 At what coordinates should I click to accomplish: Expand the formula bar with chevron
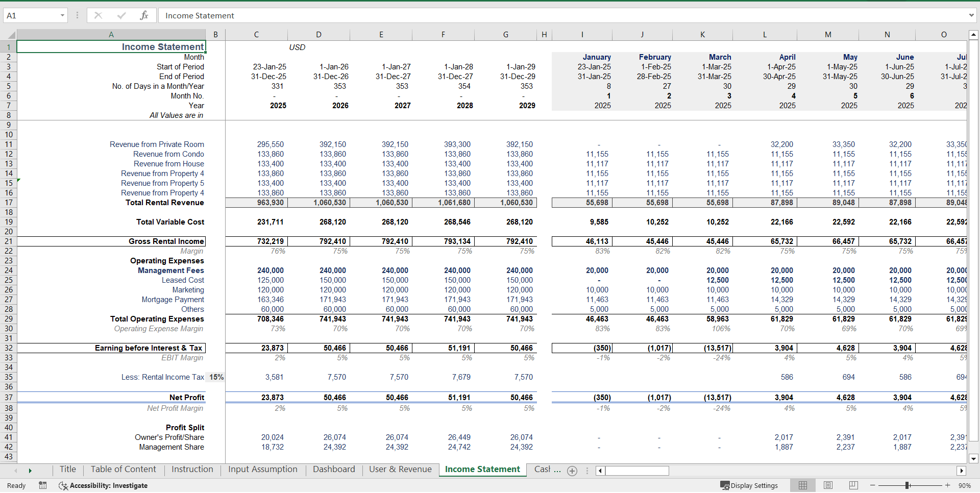click(971, 15)
